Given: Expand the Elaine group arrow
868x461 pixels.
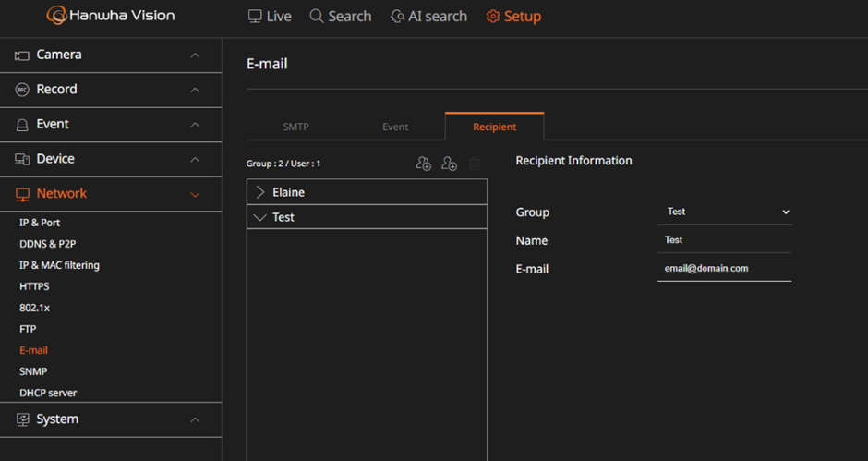Looking at the screenshot, I should pyautogui.click(x=260, y=192).
